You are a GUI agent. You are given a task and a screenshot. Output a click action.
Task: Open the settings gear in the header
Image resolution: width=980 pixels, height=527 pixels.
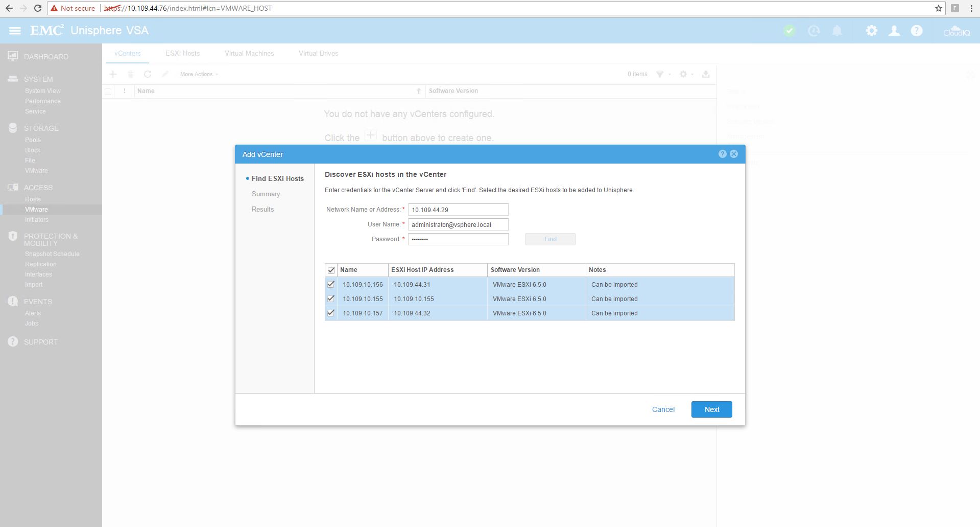coord(871,31)
